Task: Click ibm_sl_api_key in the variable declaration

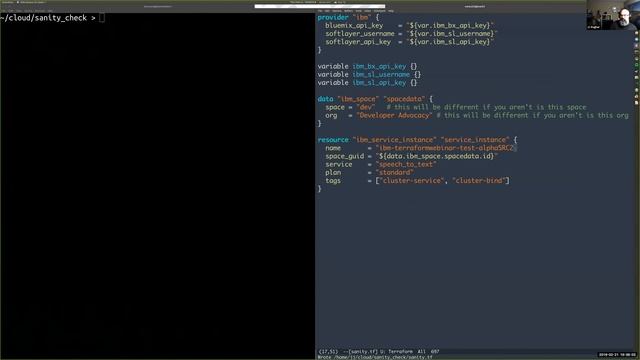Action: [x=379, y=83]
